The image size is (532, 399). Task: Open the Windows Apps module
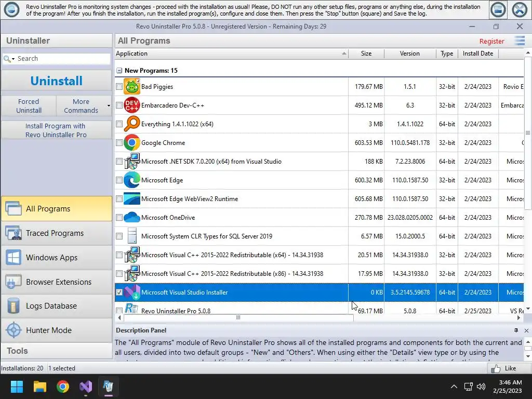pos(57,258)
